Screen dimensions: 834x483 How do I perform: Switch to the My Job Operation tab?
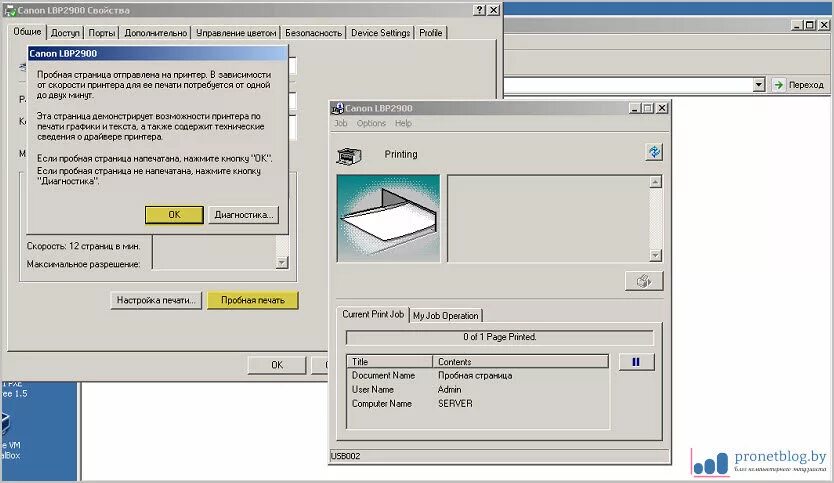click(x=446, y=315)
